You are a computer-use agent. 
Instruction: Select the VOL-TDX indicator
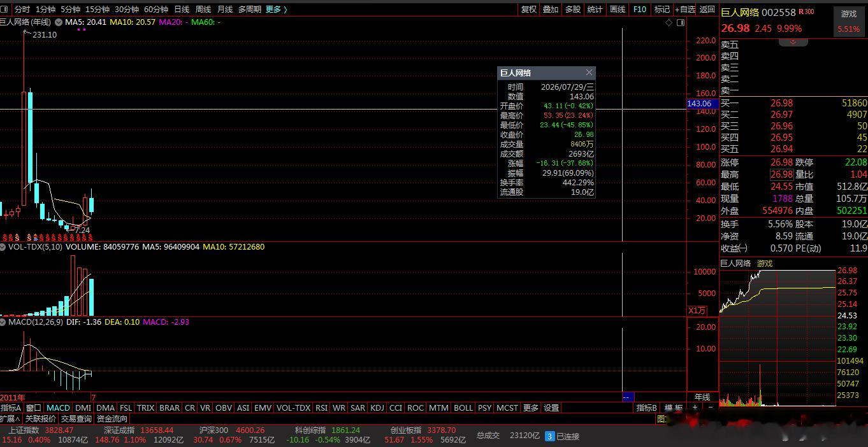pos(293,408)
